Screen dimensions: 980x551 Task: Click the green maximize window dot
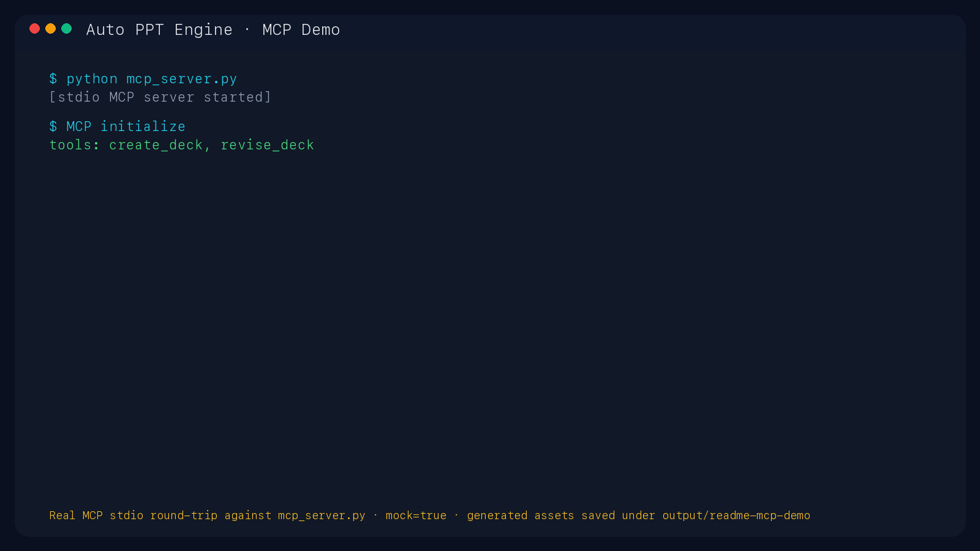coord(67,29)
